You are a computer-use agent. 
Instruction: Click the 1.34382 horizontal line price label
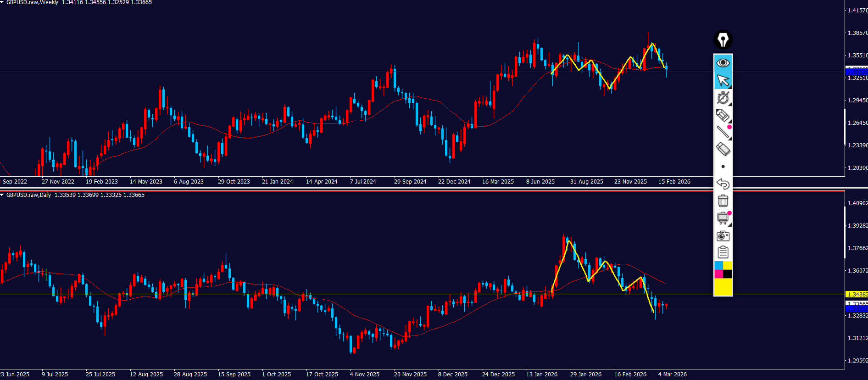point(857,294)
